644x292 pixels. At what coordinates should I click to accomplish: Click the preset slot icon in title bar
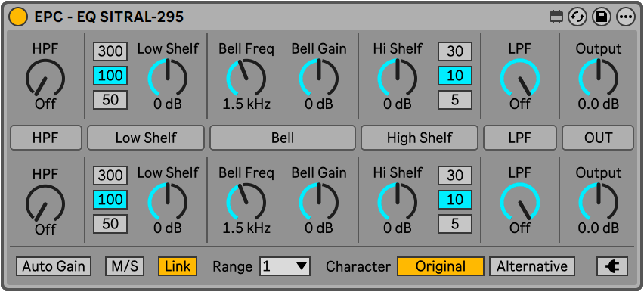tap(556, 17)
